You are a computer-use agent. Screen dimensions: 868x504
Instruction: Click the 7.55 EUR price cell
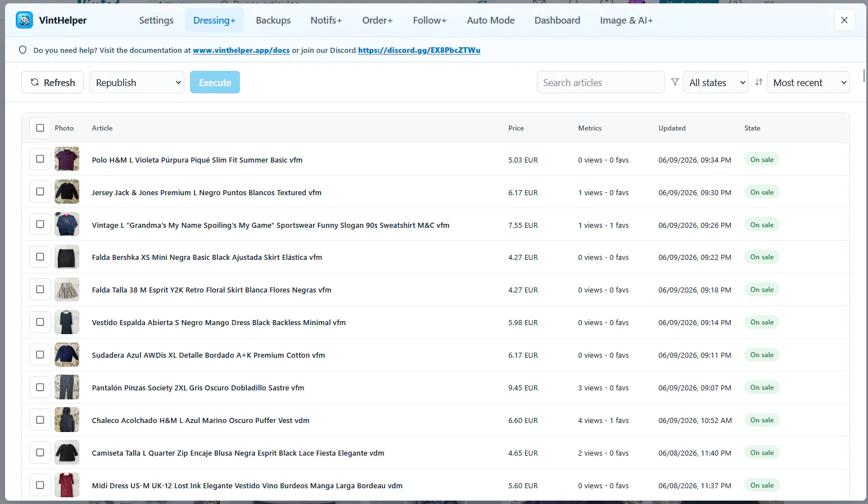(x=523, y=225)
